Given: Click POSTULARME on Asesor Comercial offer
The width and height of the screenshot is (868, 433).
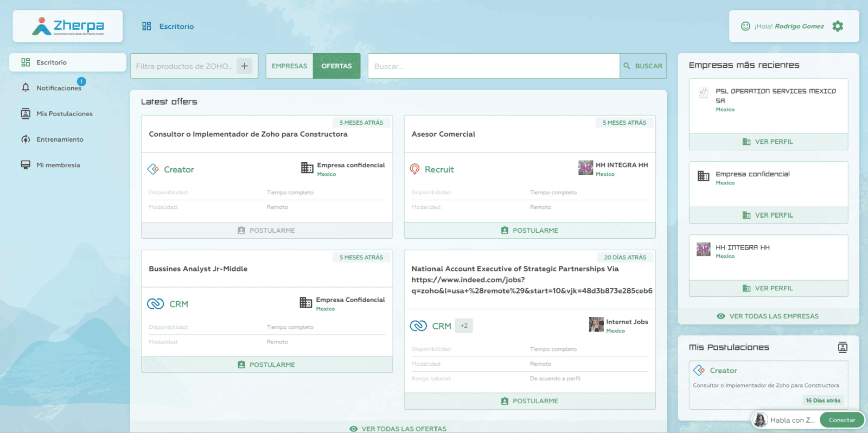Looking at the screenshot, I should click(x=530, y=231).
